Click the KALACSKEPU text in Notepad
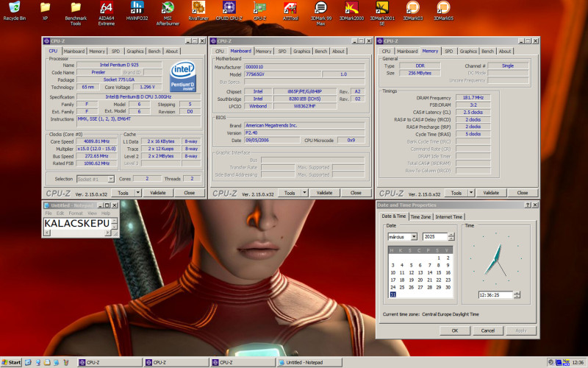This screenshot has width=588, height=368. (77, 224)
